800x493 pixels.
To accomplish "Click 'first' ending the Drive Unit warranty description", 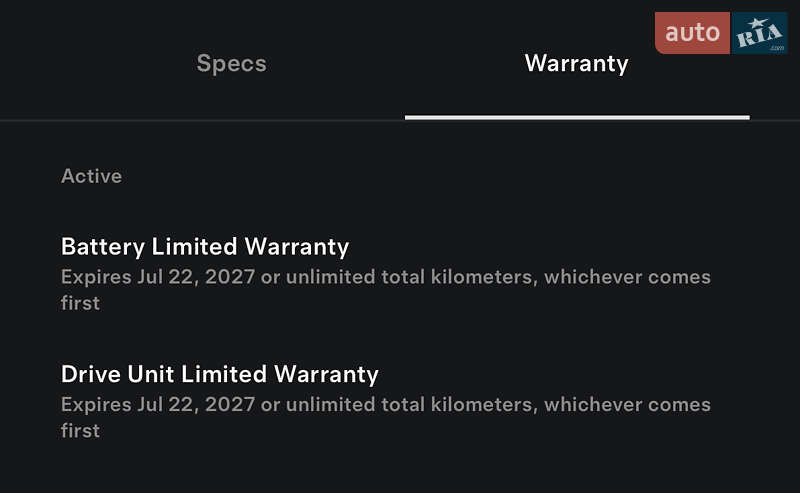I will (x=80, y=431).
